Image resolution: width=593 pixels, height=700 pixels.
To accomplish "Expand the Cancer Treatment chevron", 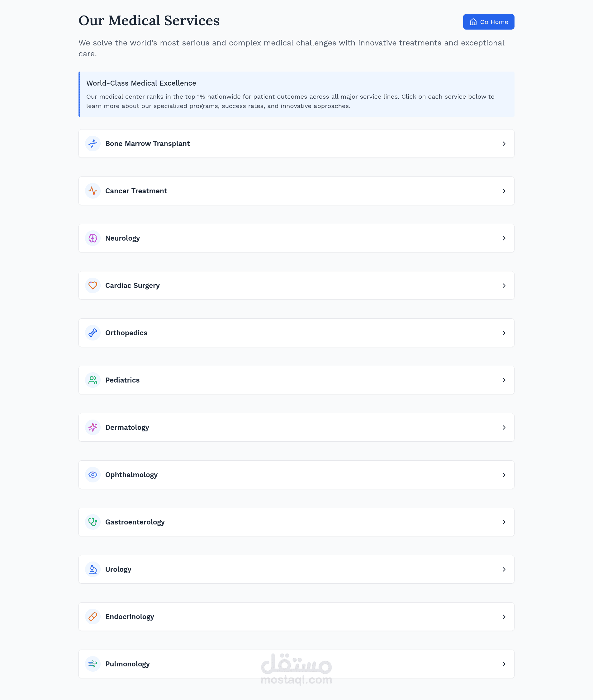I will click(504, 191).
